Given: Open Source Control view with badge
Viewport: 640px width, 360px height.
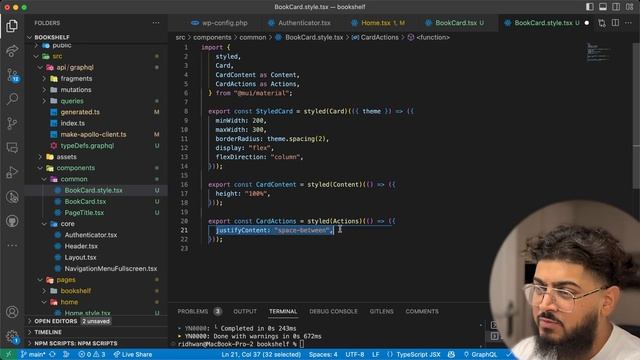Looking at the screenshot, I should pyautogui.click(x=13, y=76).
